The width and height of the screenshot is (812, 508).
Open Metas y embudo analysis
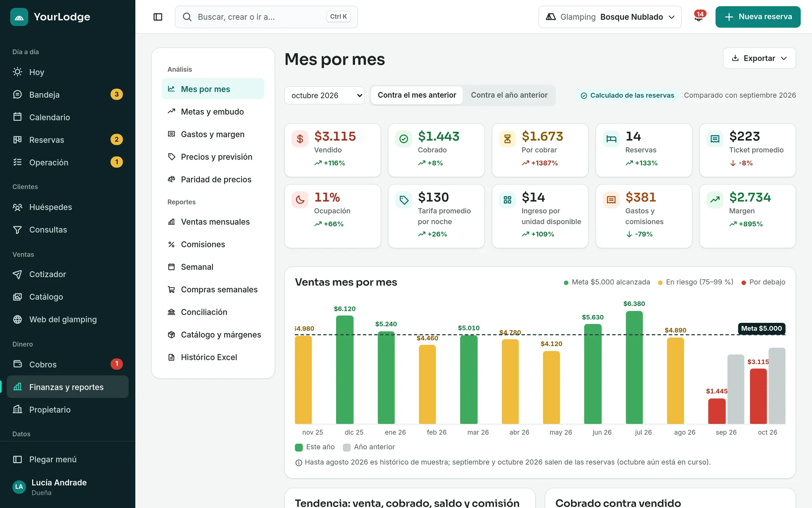point(213,112)
